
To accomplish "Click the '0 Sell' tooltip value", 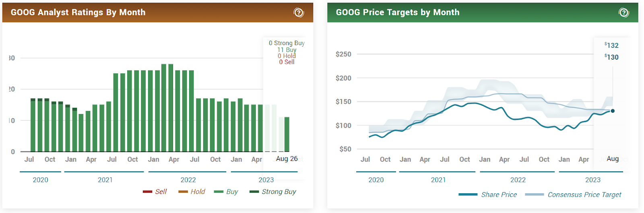I will coord(287,62).
